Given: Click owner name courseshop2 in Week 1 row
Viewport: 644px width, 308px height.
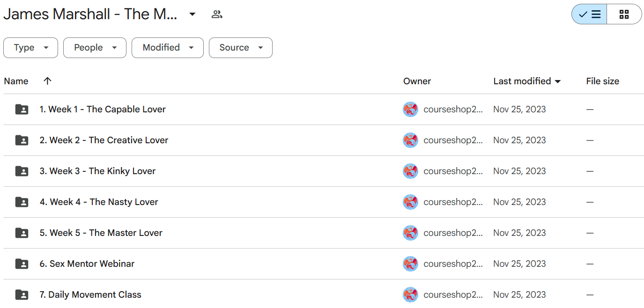Looking at the screenshot, I should (453, 110).
